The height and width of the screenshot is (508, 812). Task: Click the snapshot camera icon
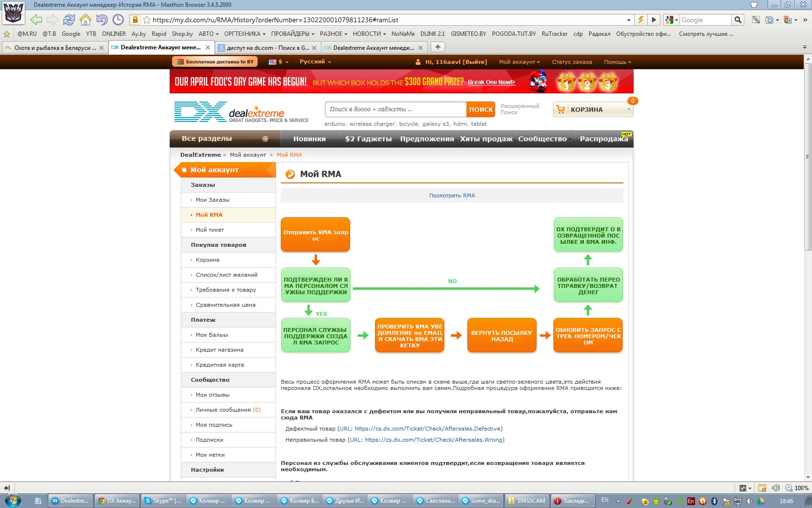pyautogui.click(x=769, y=20)
